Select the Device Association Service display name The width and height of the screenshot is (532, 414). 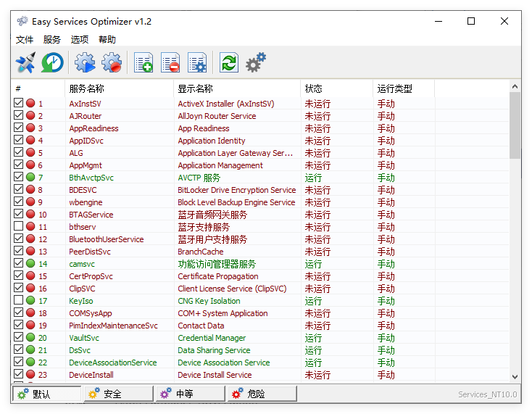(x=223, y=363)
